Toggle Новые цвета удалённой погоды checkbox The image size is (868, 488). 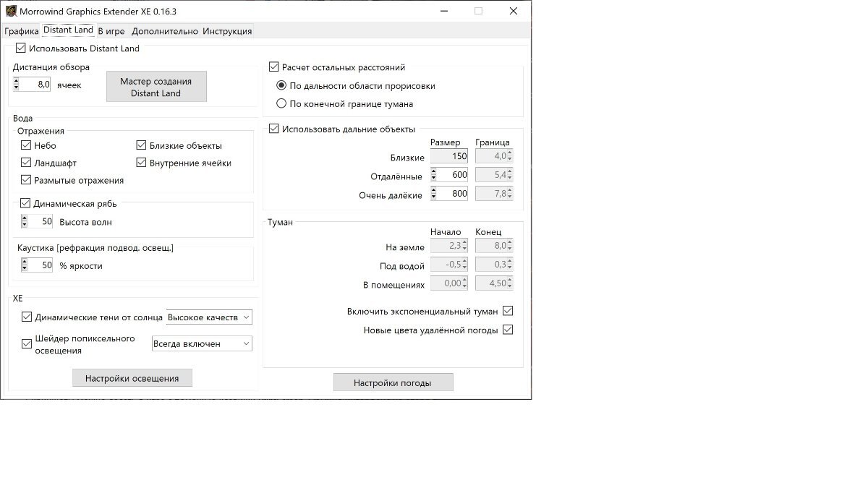508,330
